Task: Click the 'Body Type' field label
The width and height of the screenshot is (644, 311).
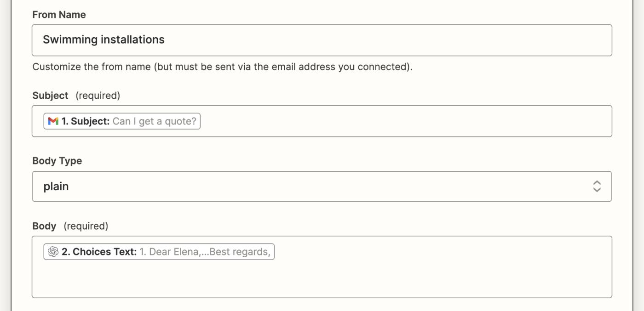Action: click(x=57, y=161)
